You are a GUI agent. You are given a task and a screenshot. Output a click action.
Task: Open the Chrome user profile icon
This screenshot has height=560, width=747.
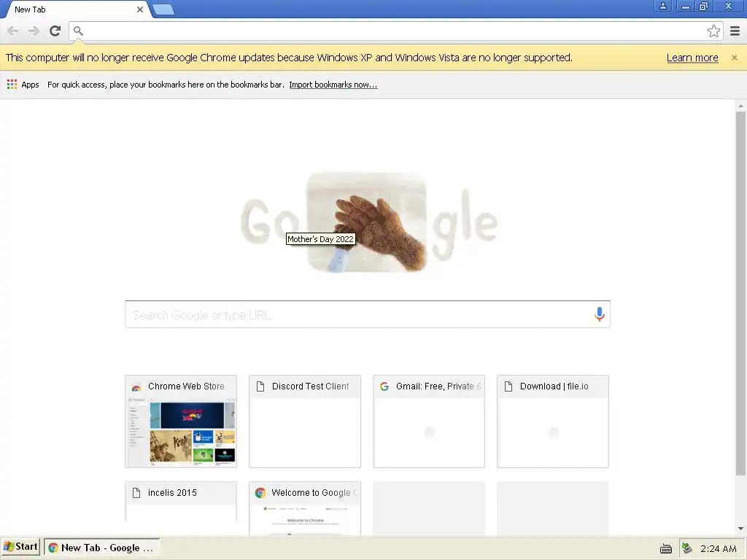tap(662, 6)
